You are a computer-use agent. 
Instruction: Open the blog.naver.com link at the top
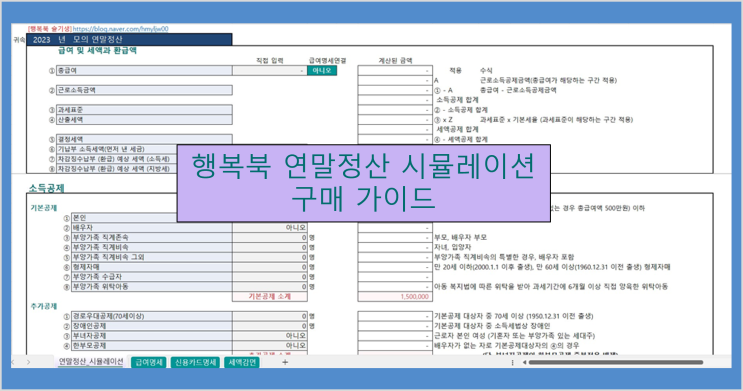120,29
